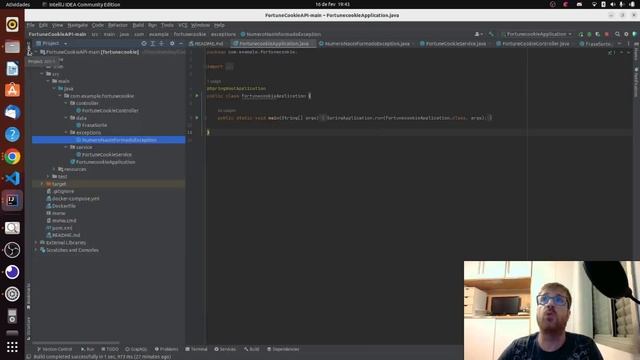
Task: Switch to the README.md editor tab
Action: tap(208, 44)
